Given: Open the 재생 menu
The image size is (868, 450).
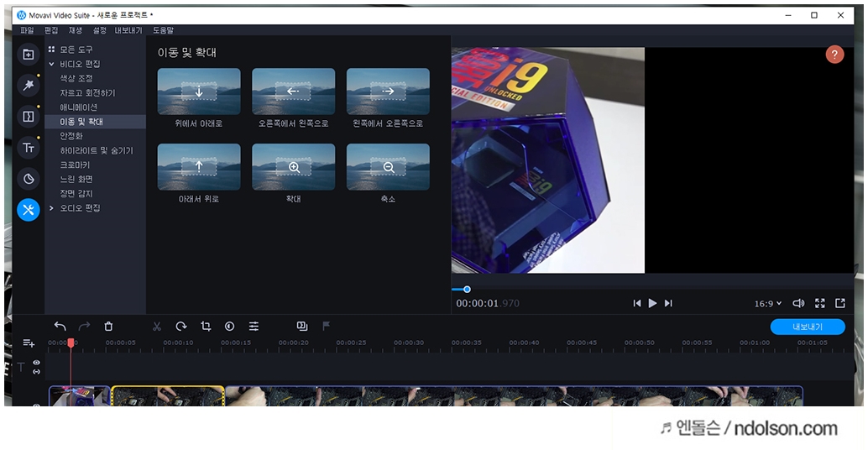Looking at the screenshot, I should tap(76, 30).
